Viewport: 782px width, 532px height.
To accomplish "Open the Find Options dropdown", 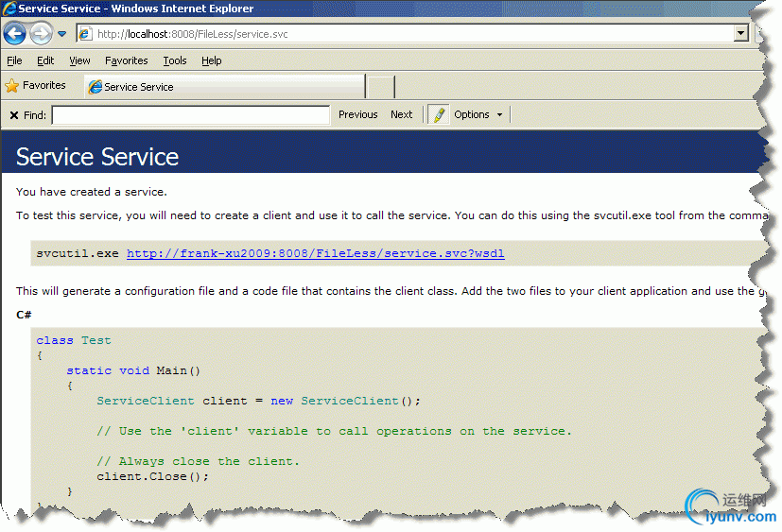I will coord(478,114).
